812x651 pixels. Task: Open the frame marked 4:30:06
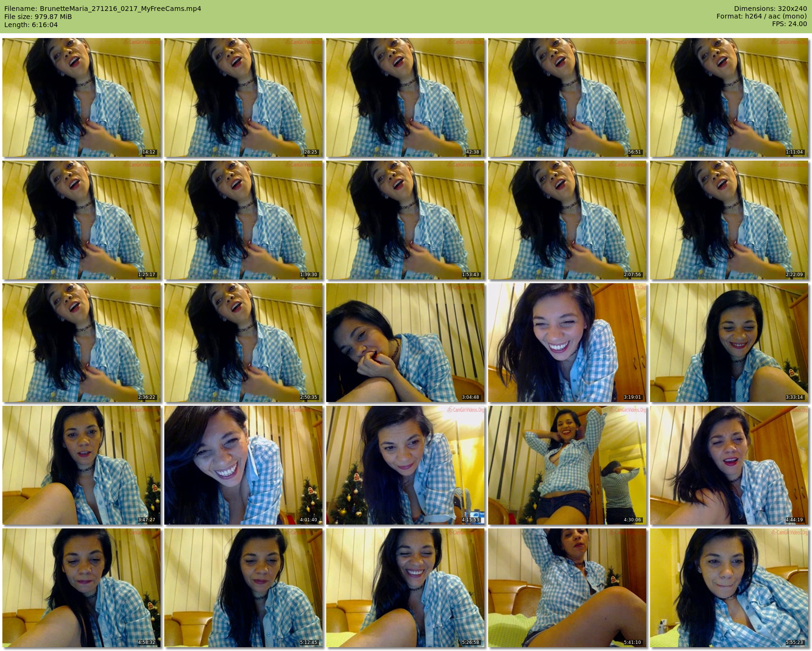click(x=567, y=465)
